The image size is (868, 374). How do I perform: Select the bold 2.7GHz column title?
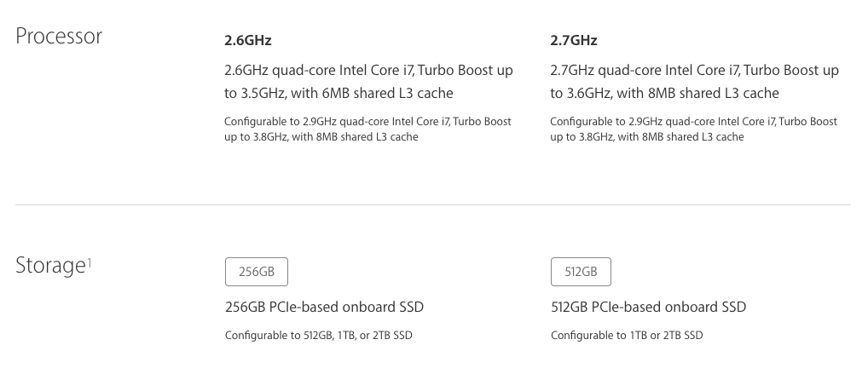574,40
